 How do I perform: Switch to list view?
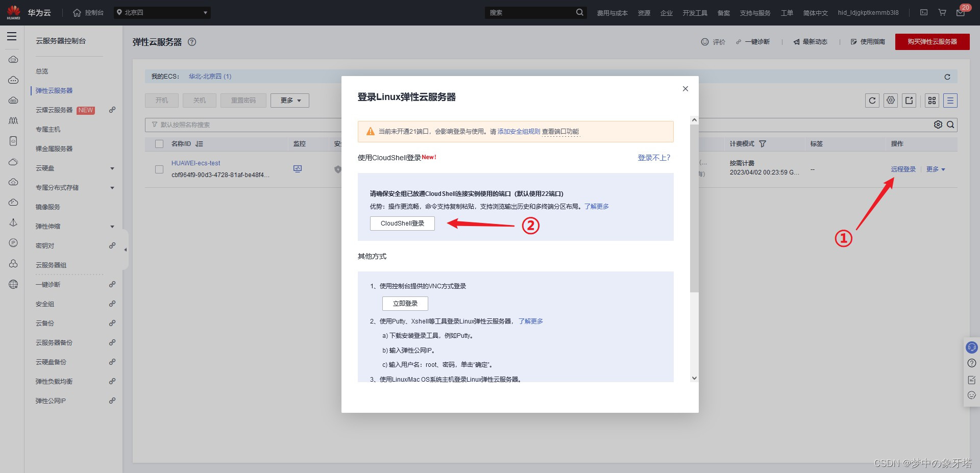(x=950, y=101)
